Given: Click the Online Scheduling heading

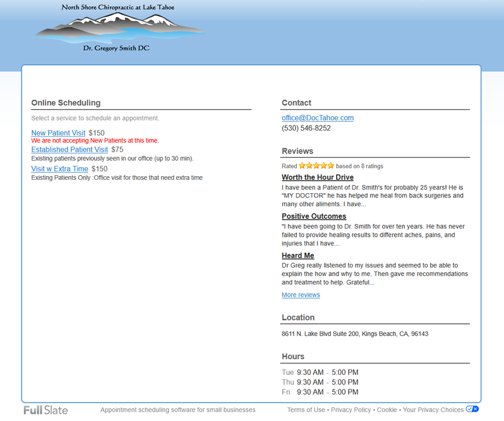Looking at the screenshot, I should click(66, 103).
